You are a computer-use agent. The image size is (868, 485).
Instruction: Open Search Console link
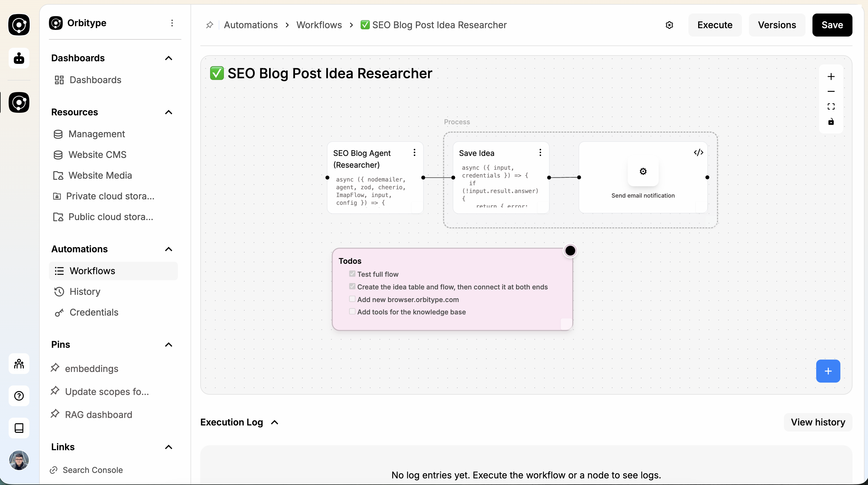(93, 470)
